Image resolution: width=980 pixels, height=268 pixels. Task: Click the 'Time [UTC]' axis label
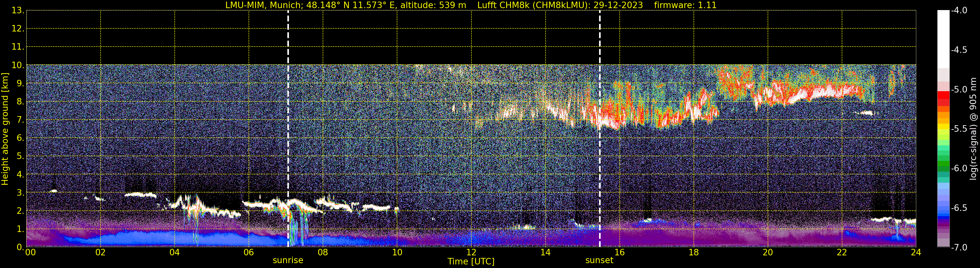(x=471, y=262)
